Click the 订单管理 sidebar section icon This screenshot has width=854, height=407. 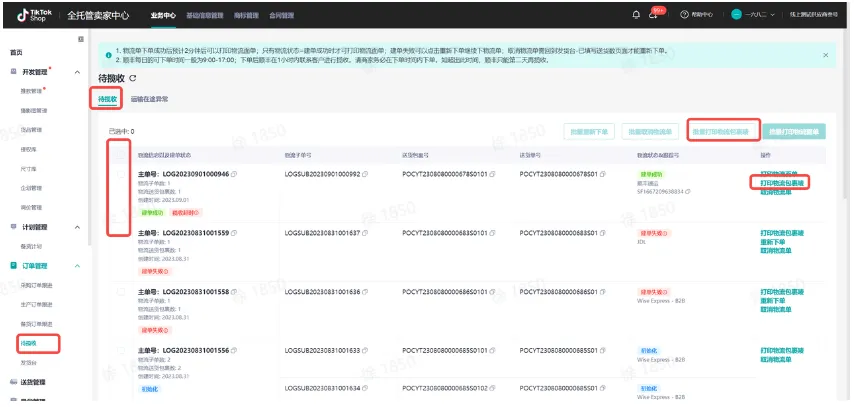pyautogui.click(x=14, y=265)
